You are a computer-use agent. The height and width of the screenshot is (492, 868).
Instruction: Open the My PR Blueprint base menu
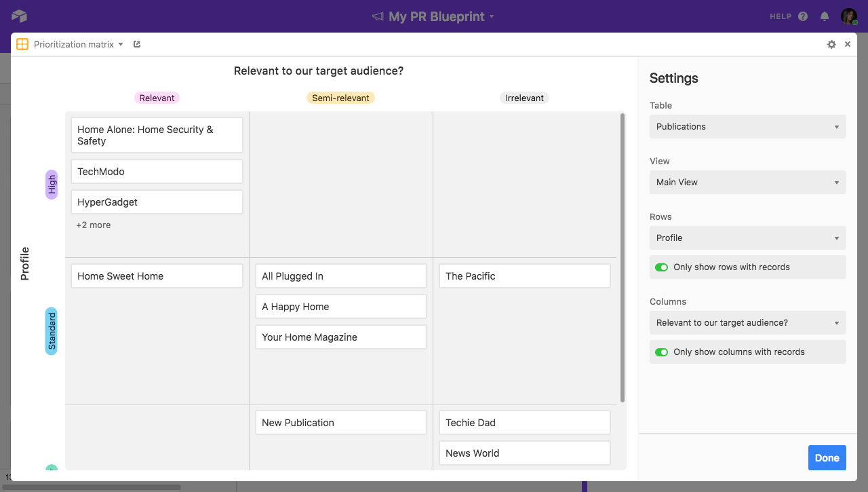441,16
